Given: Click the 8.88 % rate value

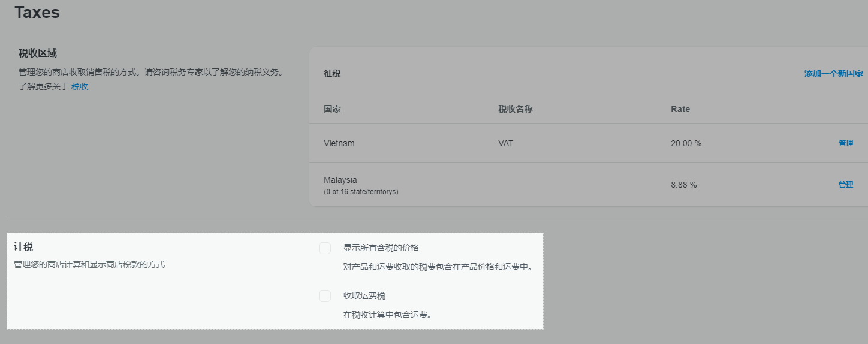Looking at the screenshot, I should [x=683, y=185].
